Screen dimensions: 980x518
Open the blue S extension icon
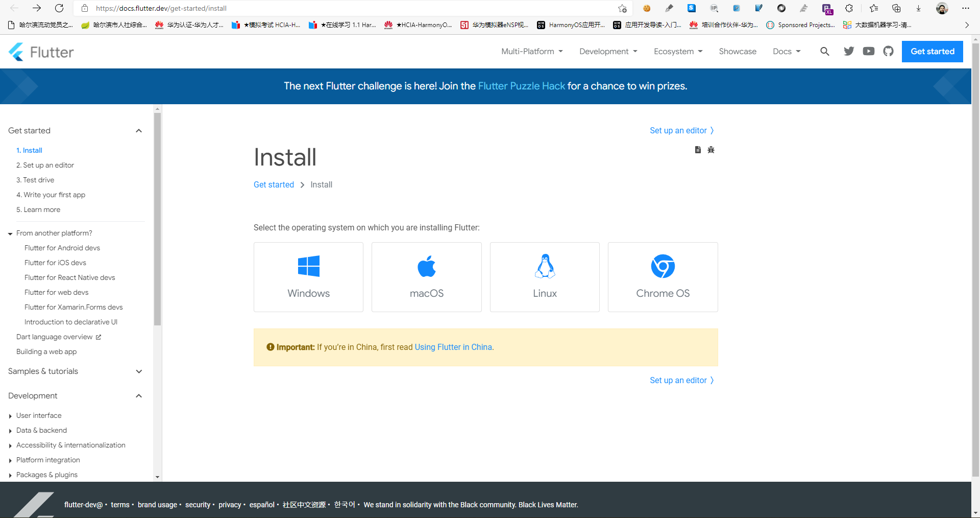click(x=692, y=8)
